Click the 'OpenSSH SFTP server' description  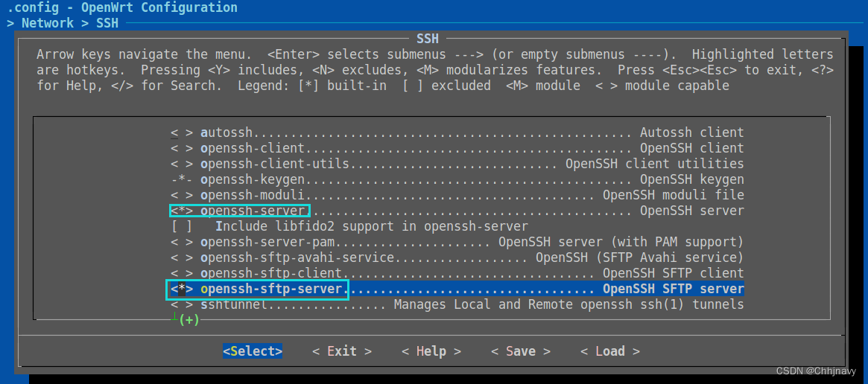[673, 289]
